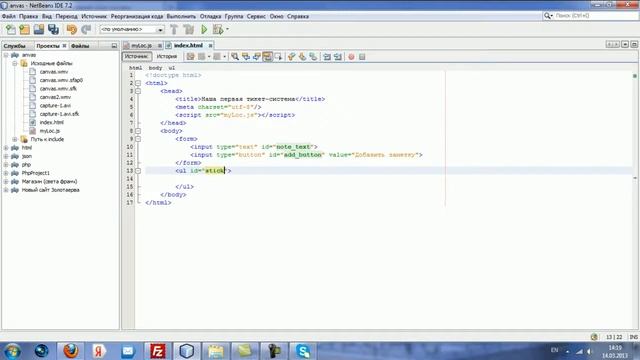Open the Реорганизация кода menu

click(x=137, y=16)
